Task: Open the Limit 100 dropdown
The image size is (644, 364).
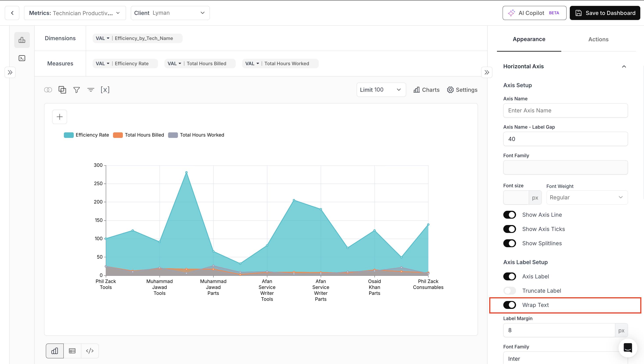Action: (381, 90)
